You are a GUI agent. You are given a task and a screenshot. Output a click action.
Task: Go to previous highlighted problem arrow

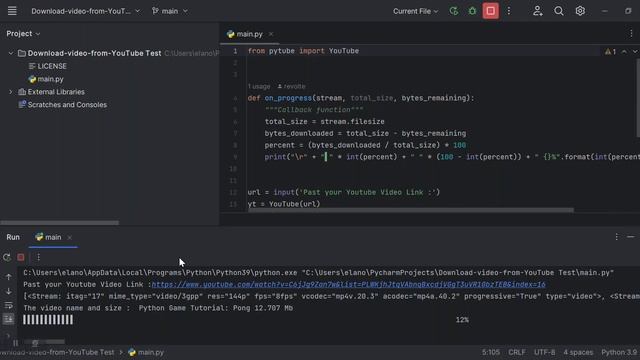(624, 52)
